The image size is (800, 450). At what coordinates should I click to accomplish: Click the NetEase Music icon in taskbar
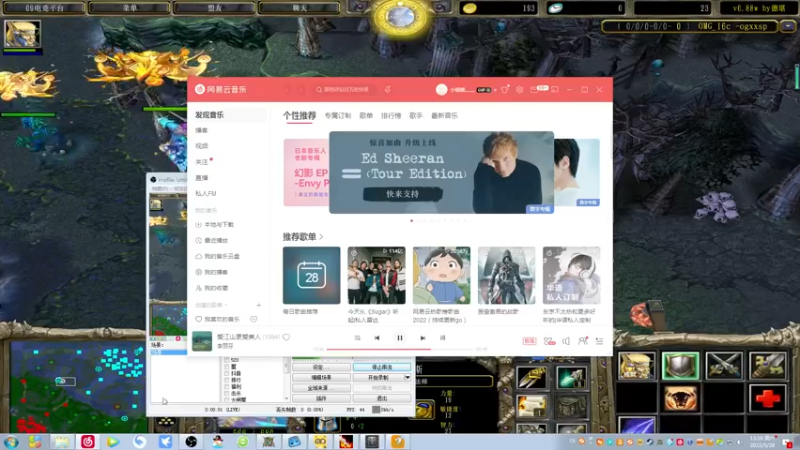[88, 441]
